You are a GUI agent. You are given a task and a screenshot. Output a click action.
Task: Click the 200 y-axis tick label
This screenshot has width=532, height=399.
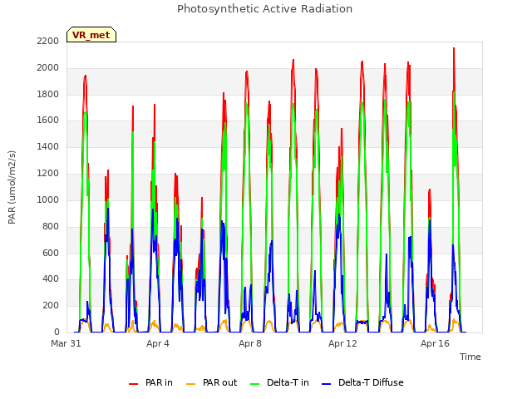(x=51, y=306)
